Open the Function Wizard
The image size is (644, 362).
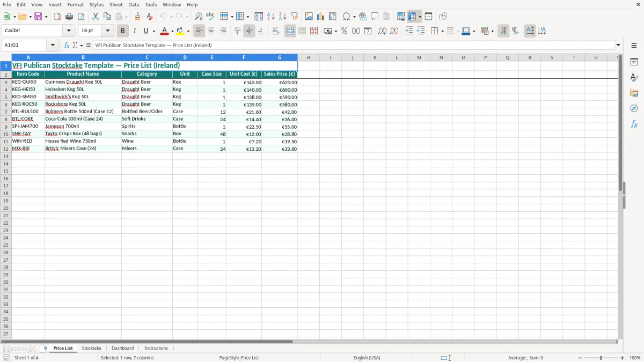67,46
